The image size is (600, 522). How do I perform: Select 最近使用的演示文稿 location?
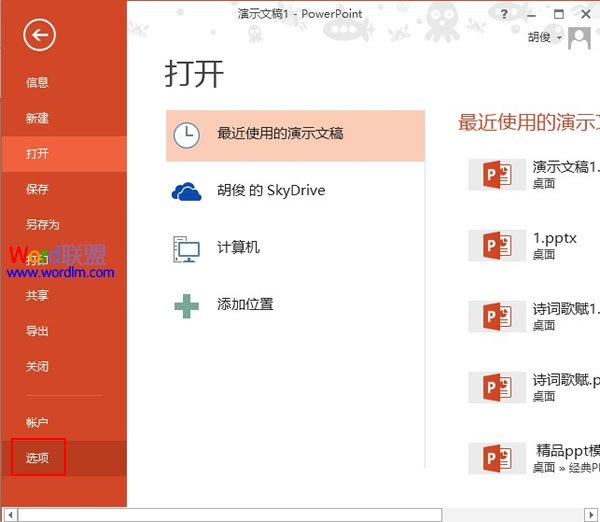point(295,135)
